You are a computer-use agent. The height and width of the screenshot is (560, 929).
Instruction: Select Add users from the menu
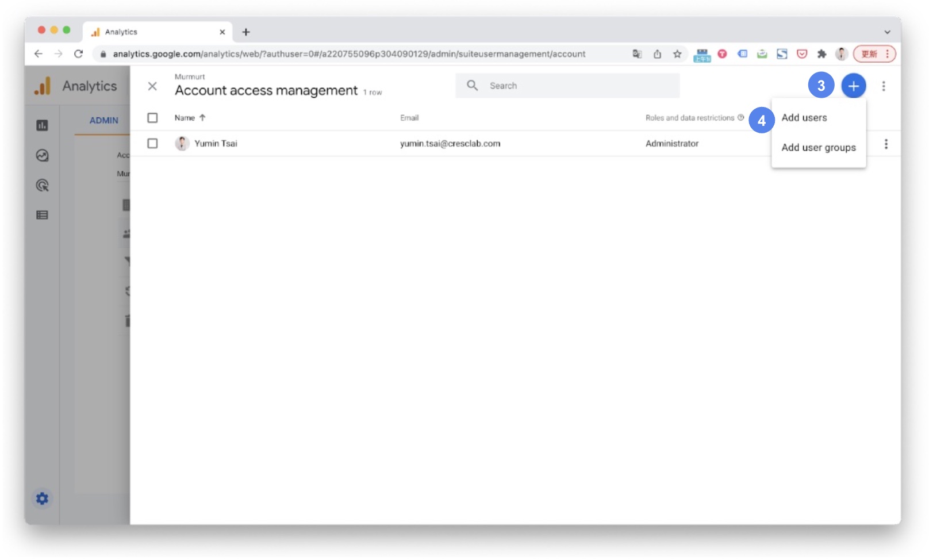tap(804, 118)
